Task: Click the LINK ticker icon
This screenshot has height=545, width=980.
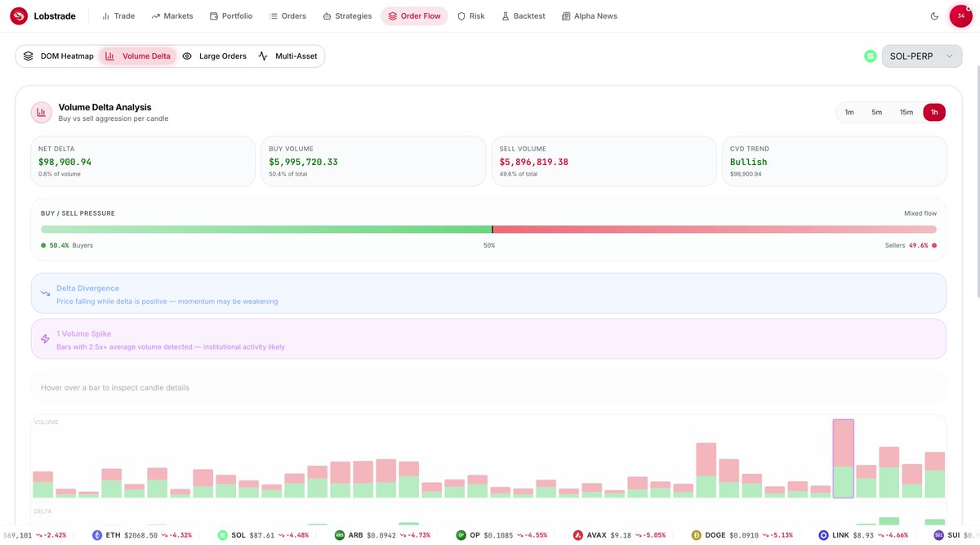Action: (x=823, y=535)
